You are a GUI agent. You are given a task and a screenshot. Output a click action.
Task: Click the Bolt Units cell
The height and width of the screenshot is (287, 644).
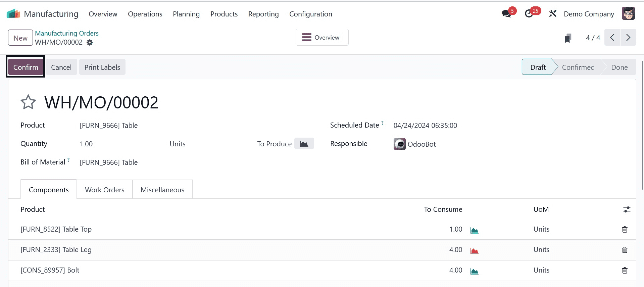(541, 270)
